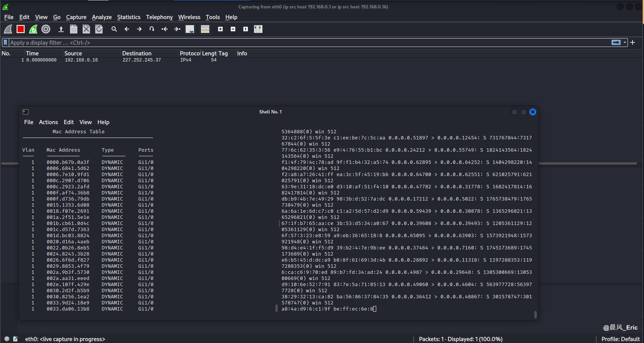Select packet 1 from 192.168.0.16
The height and width of the screenshot is (343, 644).
point(321,60)
